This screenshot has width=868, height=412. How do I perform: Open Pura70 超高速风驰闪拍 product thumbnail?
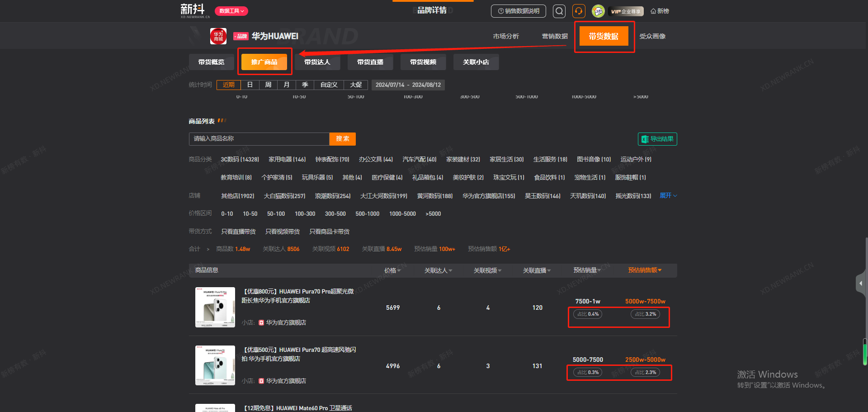click(x=215, y=365)
